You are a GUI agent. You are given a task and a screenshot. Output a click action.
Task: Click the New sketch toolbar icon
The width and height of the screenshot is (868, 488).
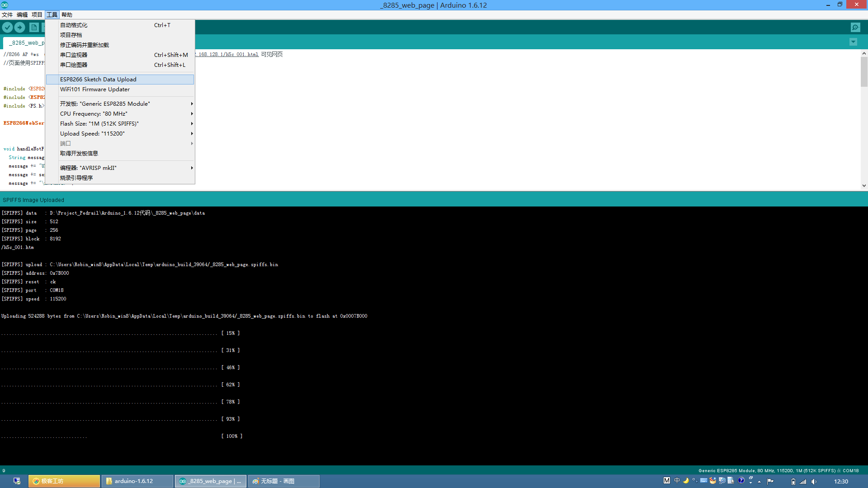34,27
